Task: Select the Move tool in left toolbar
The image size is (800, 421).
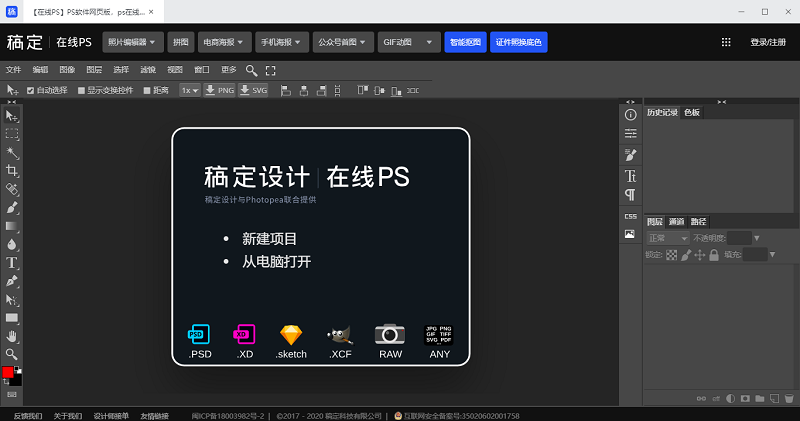Action: (12, 116)
